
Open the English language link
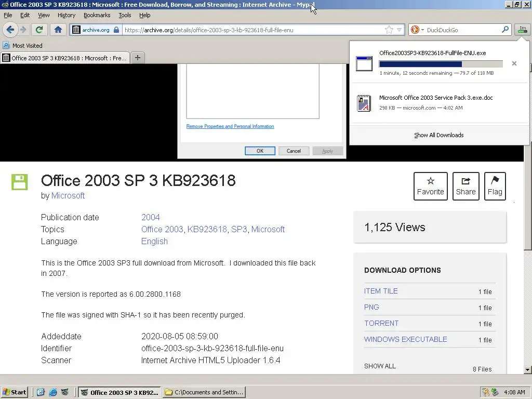(x=154, y=241)
